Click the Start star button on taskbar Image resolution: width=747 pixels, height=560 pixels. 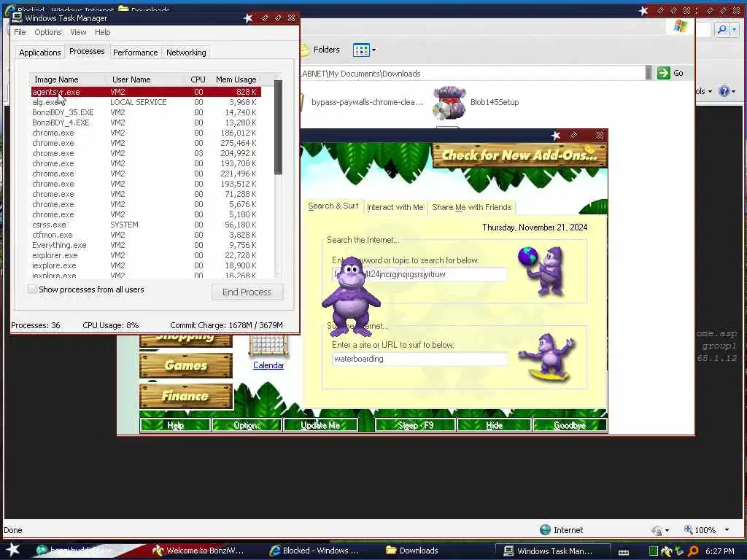coord(12,550)
